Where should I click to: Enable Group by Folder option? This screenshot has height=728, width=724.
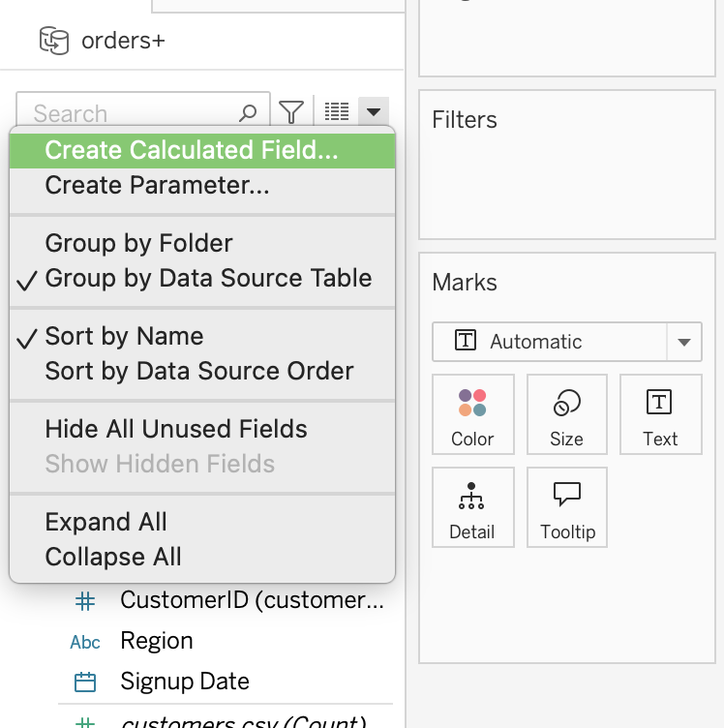138,243
